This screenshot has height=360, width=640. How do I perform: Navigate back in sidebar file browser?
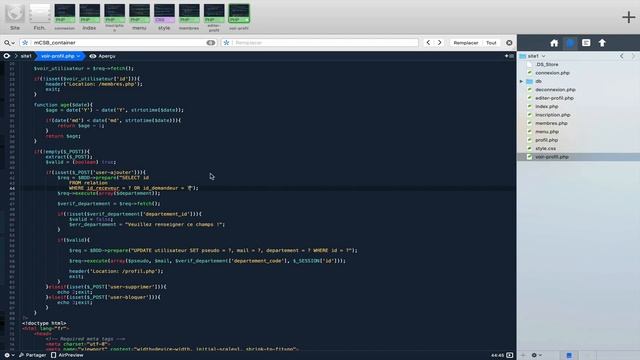(x=622, y=56)
